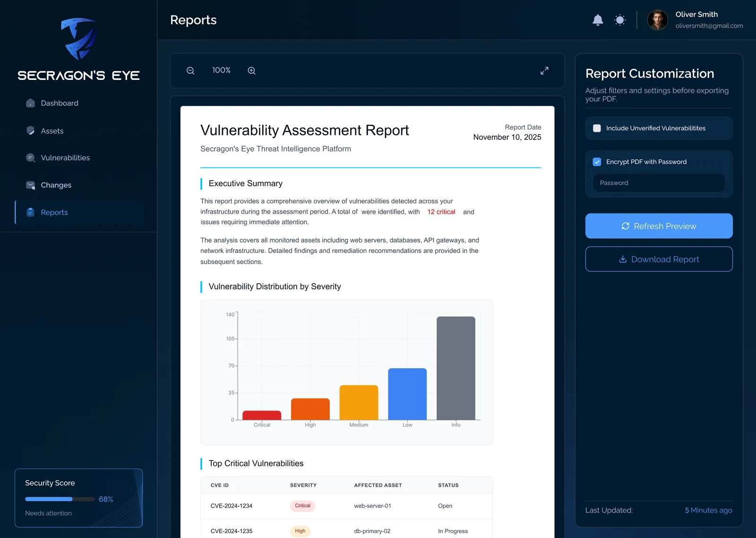The height and width of the screenshot is (538, 756).
Task: Click the Refresh Preview button
Action: pyautogui.click(x=659, y=226)
